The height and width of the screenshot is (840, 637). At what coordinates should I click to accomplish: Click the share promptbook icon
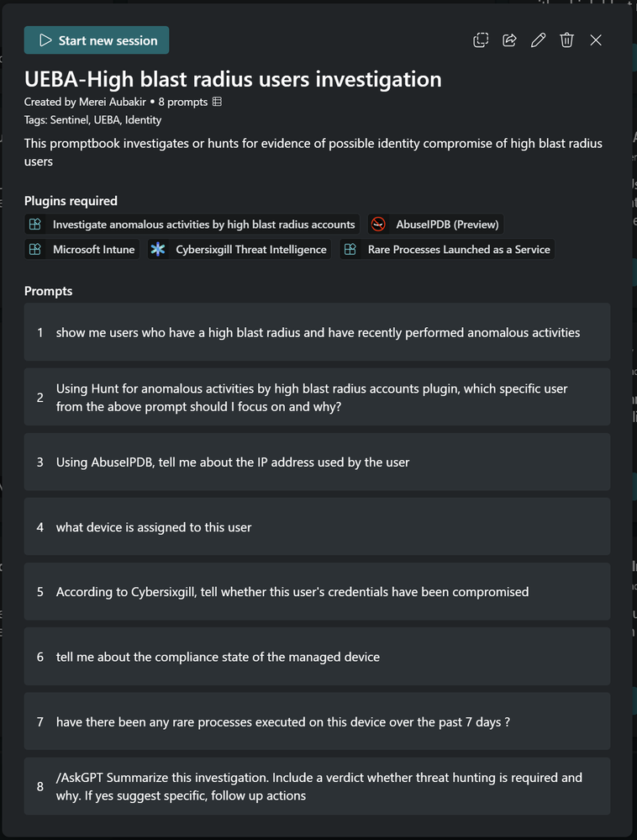[509, 40]
